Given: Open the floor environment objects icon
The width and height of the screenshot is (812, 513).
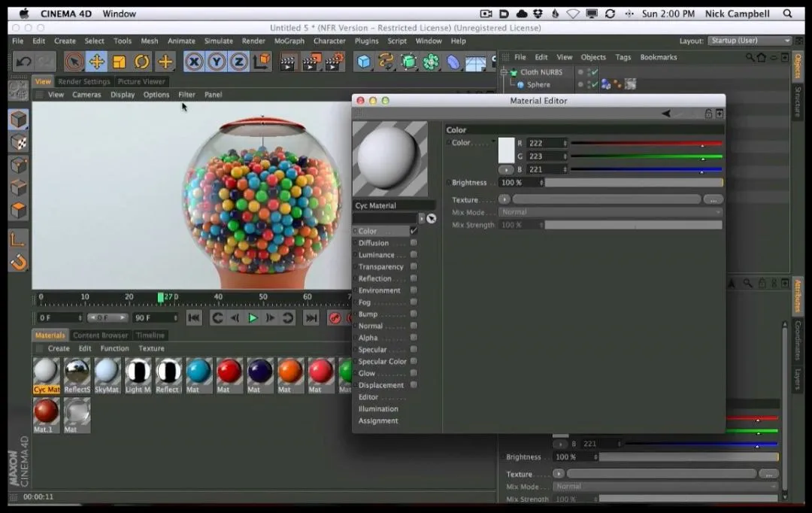Looking at the screenshot, I should [475, 63].
